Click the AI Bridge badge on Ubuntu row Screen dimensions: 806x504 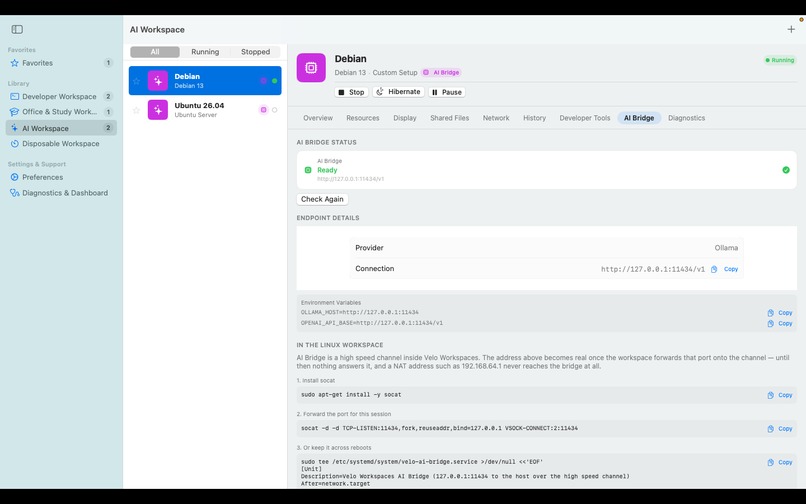click(x=263, y=110)
